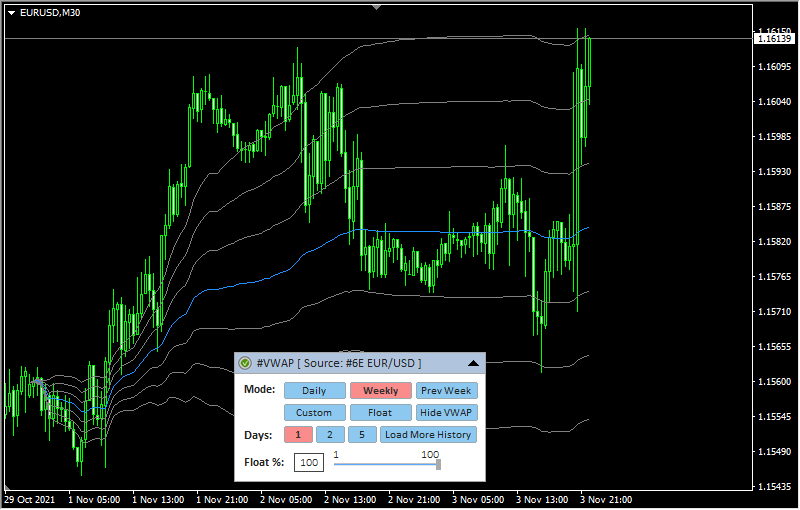
Task: Set Days to 1
Action: 297,435
